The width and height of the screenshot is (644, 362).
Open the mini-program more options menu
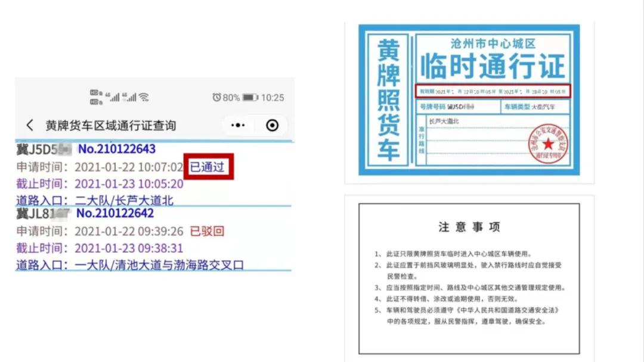point(237,125)
